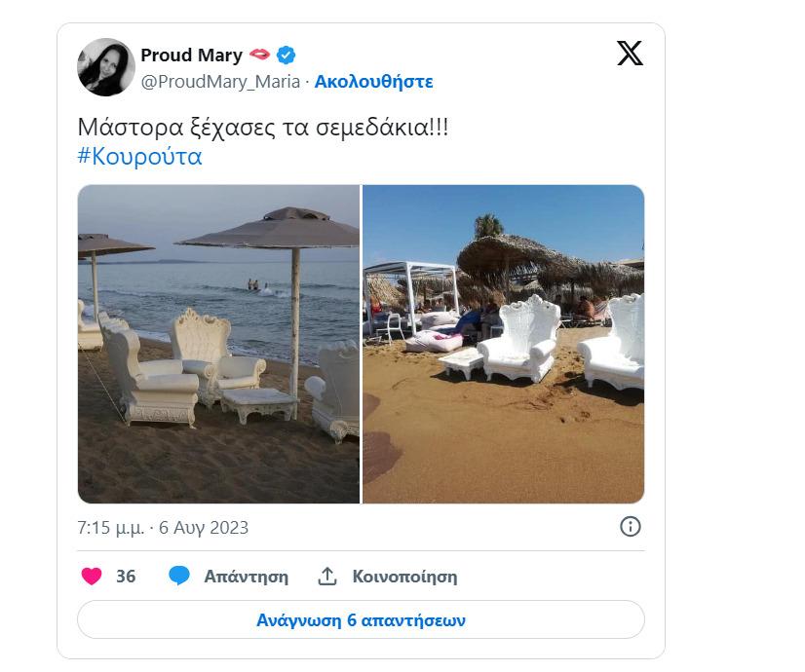Click the Κοινοποίηση share label
This screenshot has height=672, width=805.
404,577
